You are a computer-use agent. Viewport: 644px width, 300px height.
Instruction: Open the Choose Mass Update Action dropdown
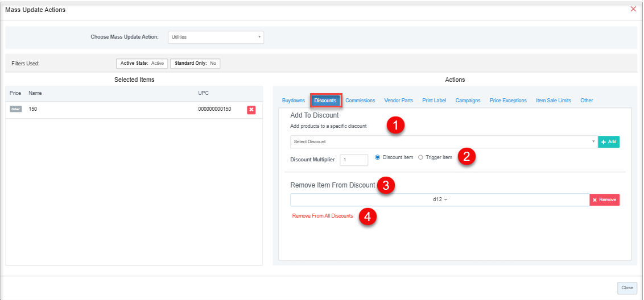tap(216, 37)
